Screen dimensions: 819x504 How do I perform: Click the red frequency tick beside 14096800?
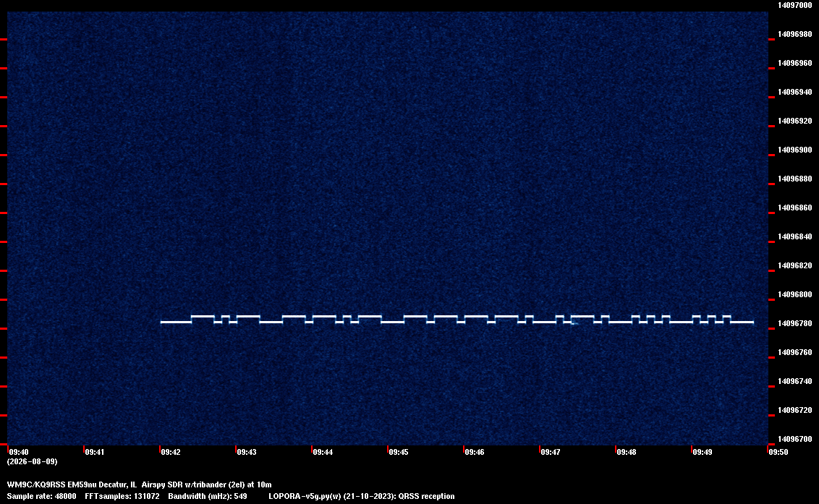771,300
